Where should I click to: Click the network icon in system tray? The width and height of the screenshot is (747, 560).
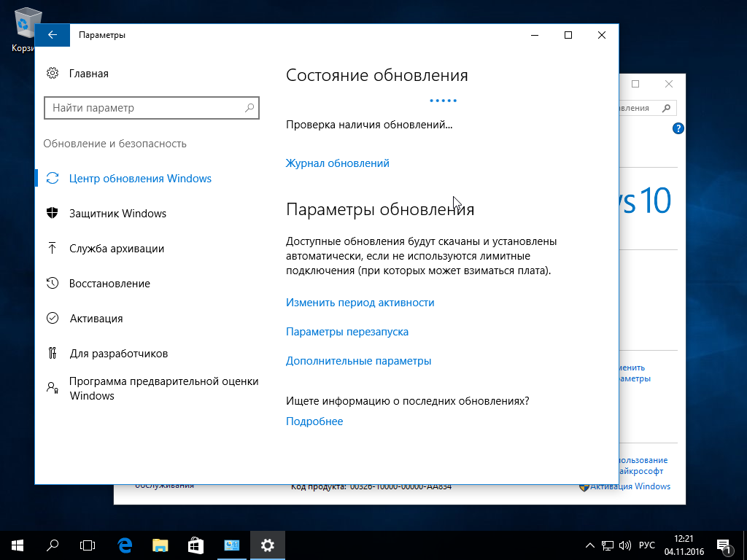607,545
